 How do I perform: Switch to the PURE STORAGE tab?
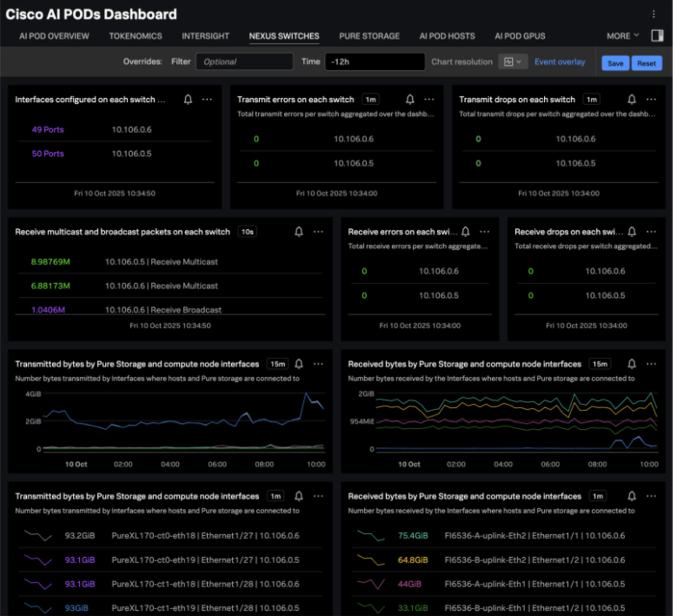[369, 36]
